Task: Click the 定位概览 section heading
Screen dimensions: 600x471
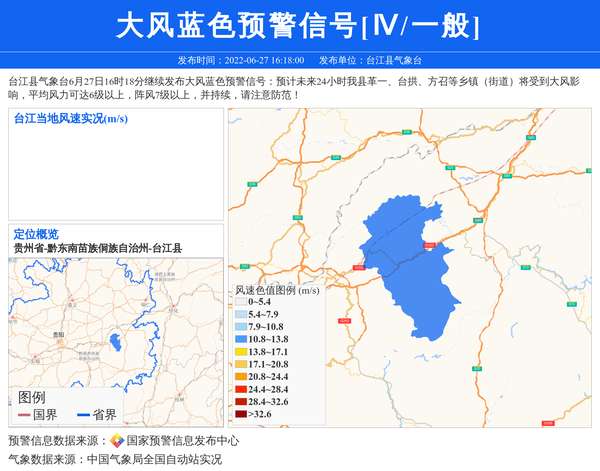Action: coord(35,234)
